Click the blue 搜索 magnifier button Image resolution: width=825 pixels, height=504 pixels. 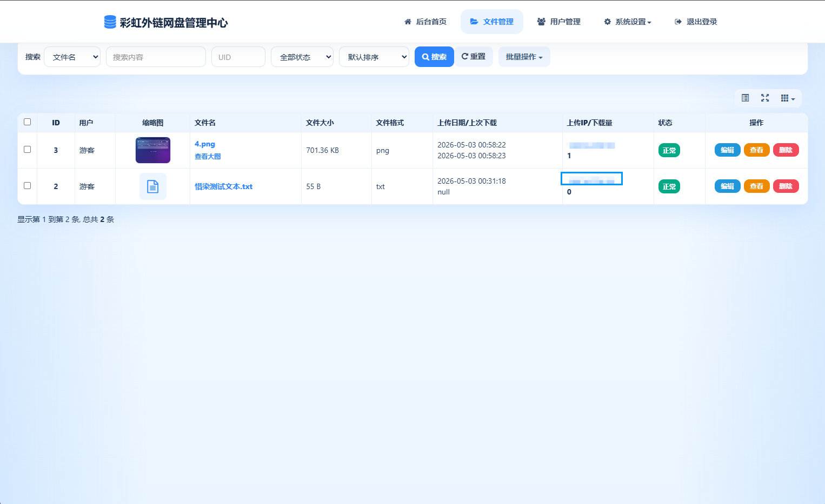click(434, 57)
